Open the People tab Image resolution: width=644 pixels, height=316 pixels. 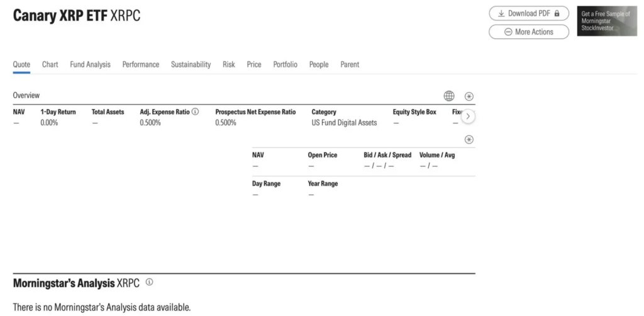(x=319, y=64)
